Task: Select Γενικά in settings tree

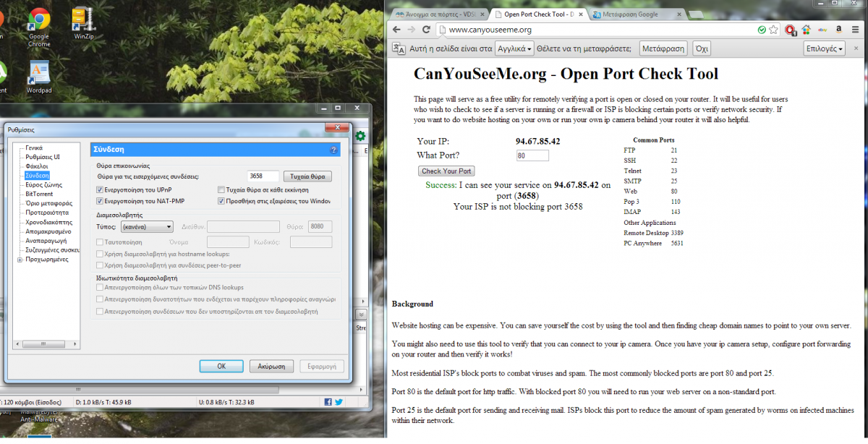Action: click(x=34, y=148)
